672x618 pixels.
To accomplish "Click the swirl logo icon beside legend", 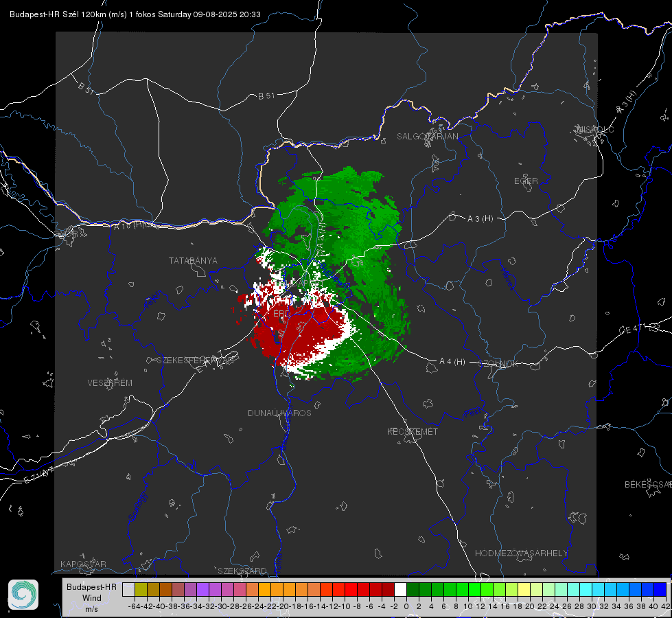I will [x=23, y=595].
